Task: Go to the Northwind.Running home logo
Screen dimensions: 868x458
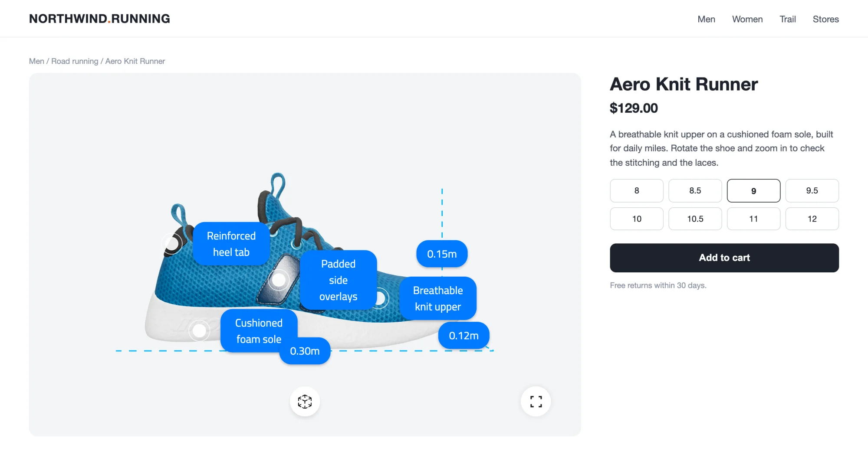Action: click(99, 19)
